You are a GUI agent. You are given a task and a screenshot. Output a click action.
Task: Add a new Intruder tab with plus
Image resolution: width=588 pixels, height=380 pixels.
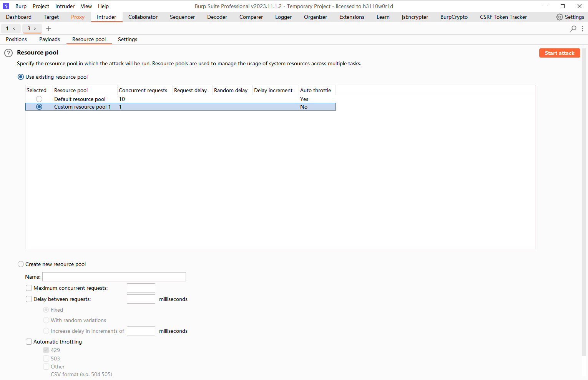pyautogui.click(x=48, y=28)
